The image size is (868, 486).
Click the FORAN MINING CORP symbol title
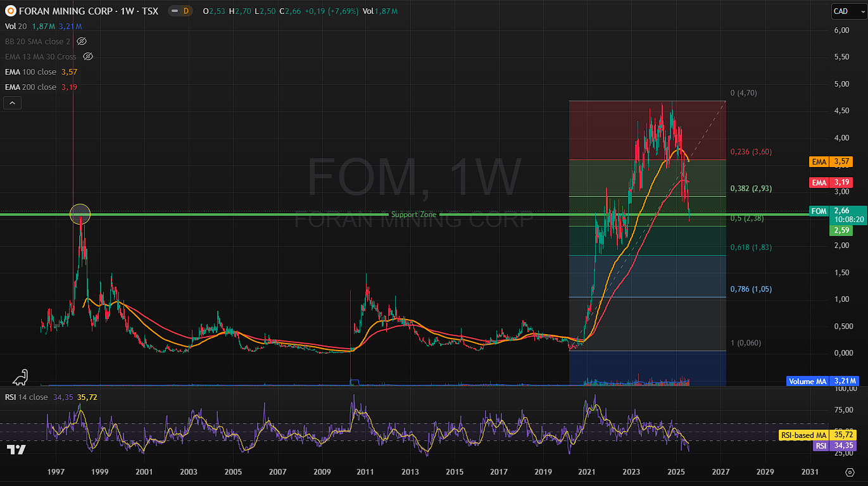[89, 11]
